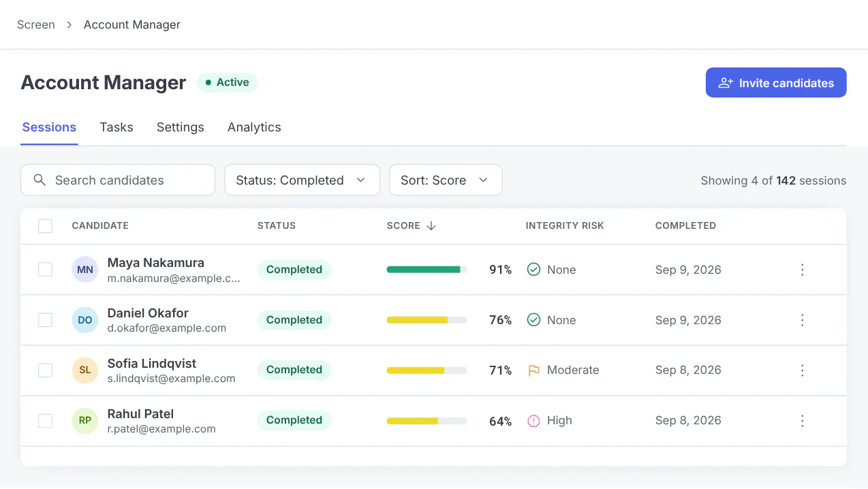The image size is (868, 489).
Task: Click the Invite candidates button
Action: (776, 82)
